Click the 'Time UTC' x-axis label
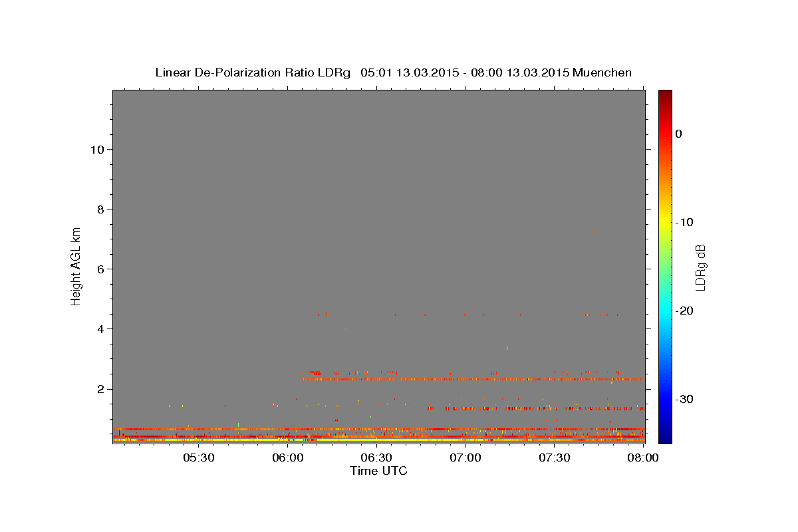Viewport: 798px width, 532px height. (378, 471)
